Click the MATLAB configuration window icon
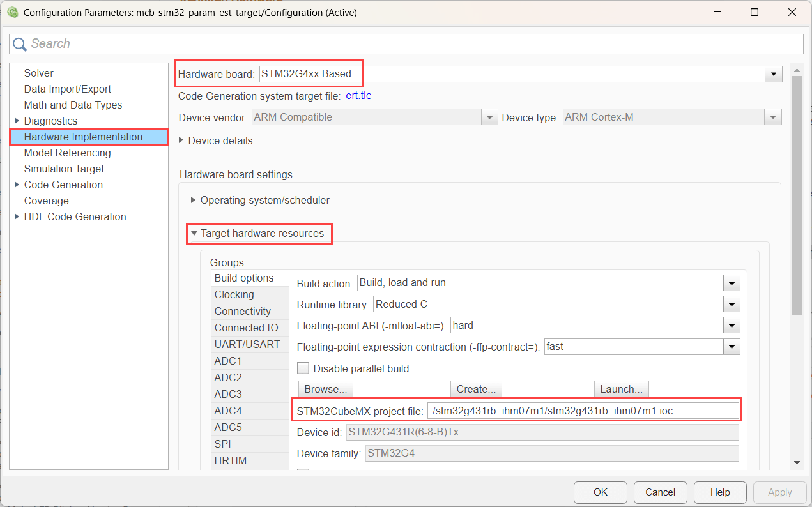This screenshot has width=812, height=507. click(12, 13)
